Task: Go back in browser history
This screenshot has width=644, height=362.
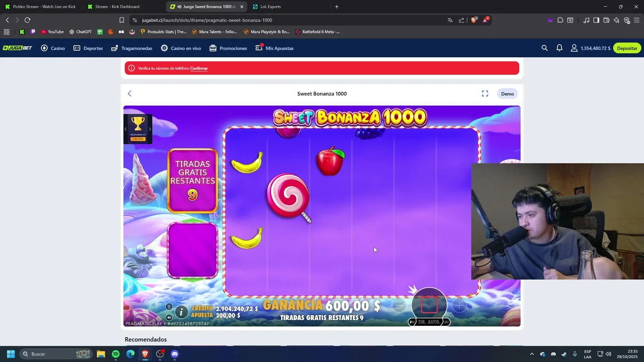Action: (x=7, y=20)
